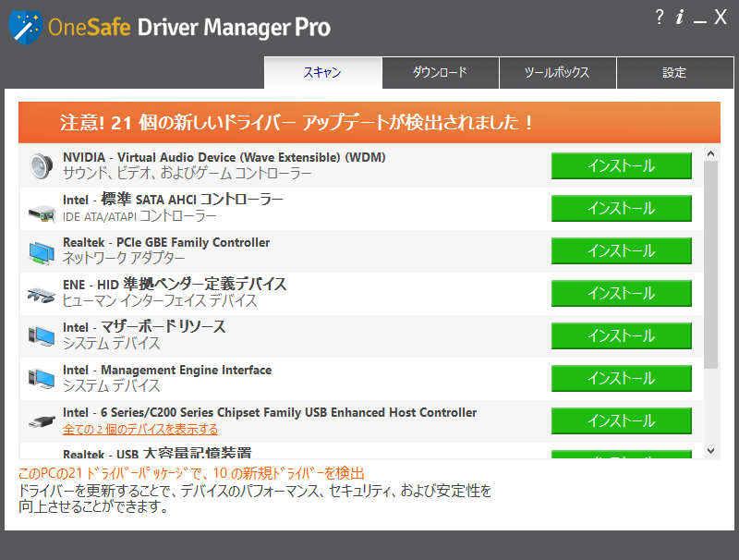
Task: Select the Realtek - PCIe GBE Family Controller text
Action: 166,242
